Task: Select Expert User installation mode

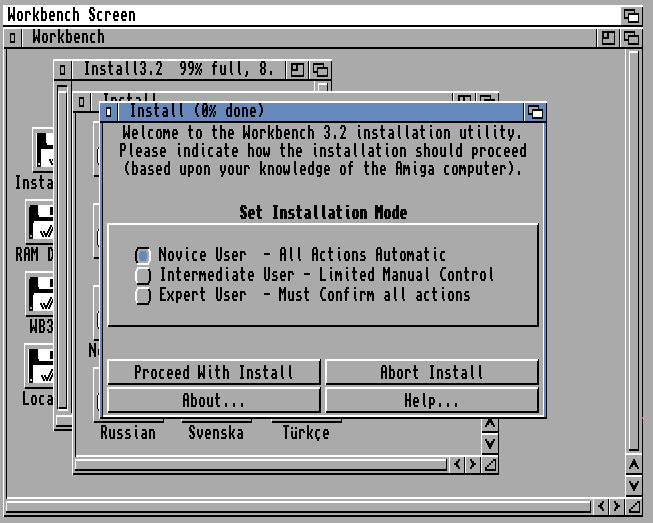Action: tap(143, 295)
